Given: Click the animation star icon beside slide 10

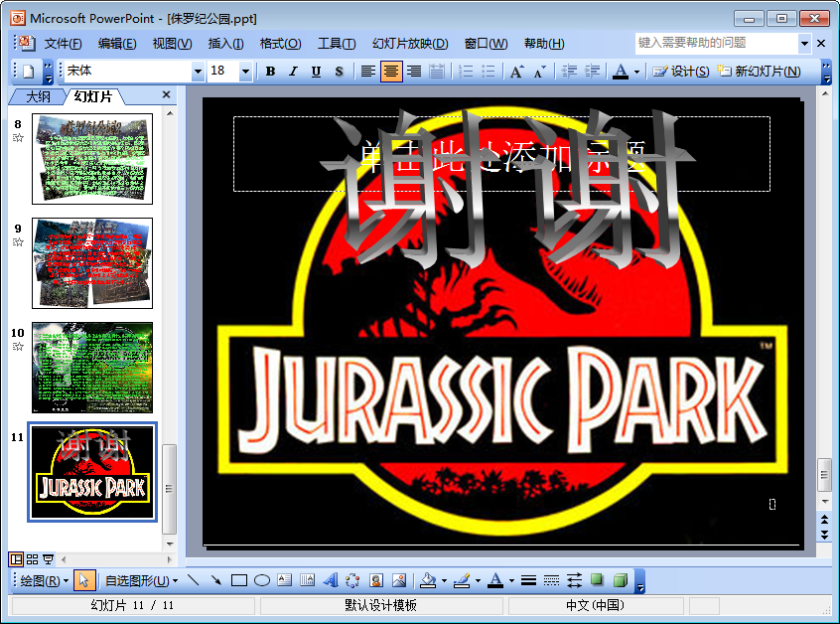Looking at the screenshot, I should pos(18,347).
